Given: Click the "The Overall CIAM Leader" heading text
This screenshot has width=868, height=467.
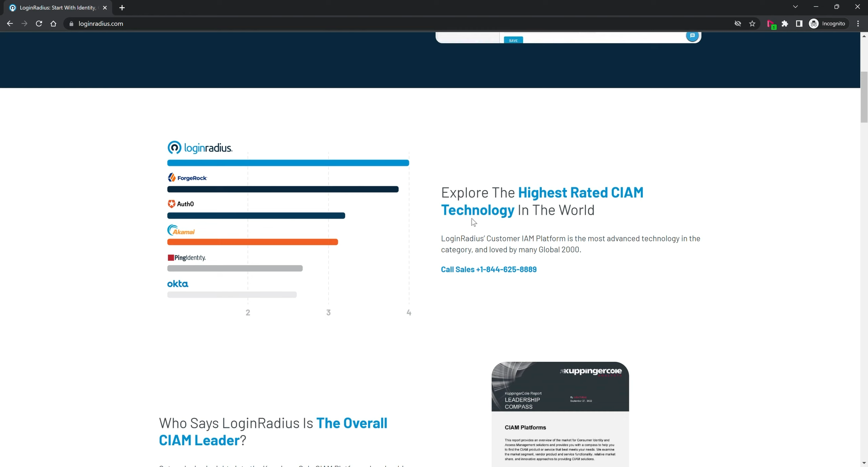Looking at the screenshot, I should tap(273, 432).
